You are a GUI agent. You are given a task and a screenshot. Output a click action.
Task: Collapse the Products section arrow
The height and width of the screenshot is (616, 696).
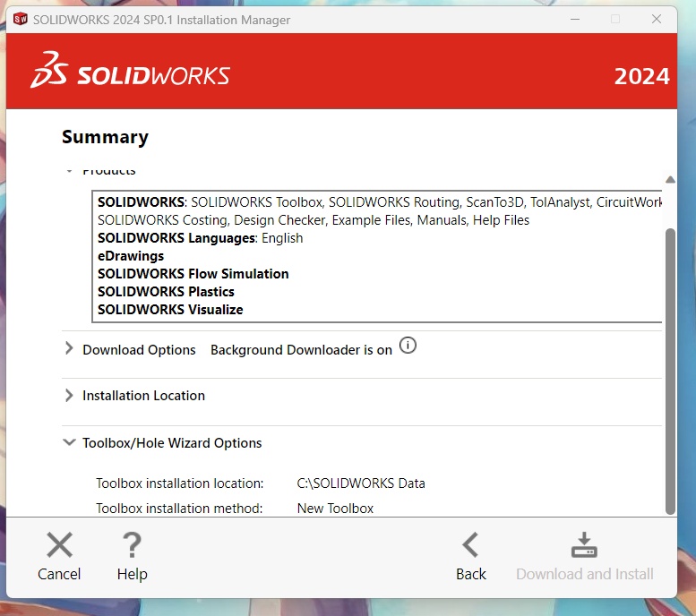(x=69, y=171)
